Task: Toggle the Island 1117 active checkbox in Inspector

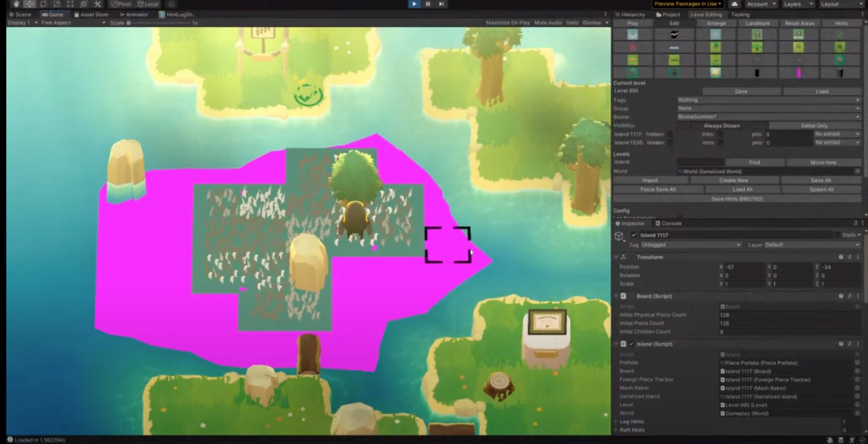Action: (x=634, y=235)
